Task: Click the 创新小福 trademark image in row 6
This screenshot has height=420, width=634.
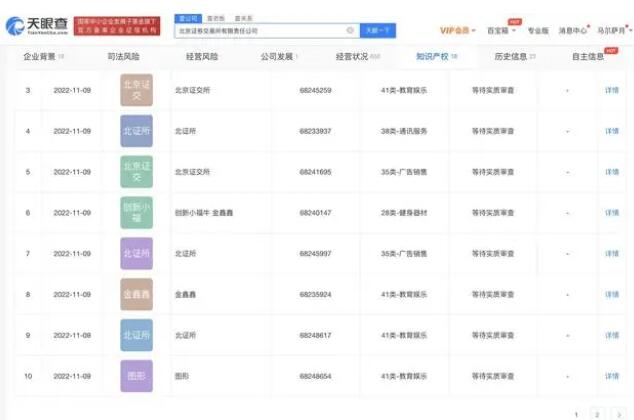Action: click(136, 212)
